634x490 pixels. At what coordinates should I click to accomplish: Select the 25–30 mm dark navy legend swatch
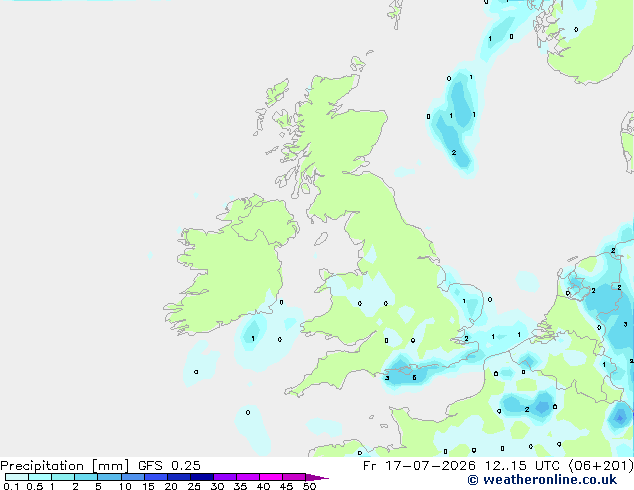coord(202,477)
